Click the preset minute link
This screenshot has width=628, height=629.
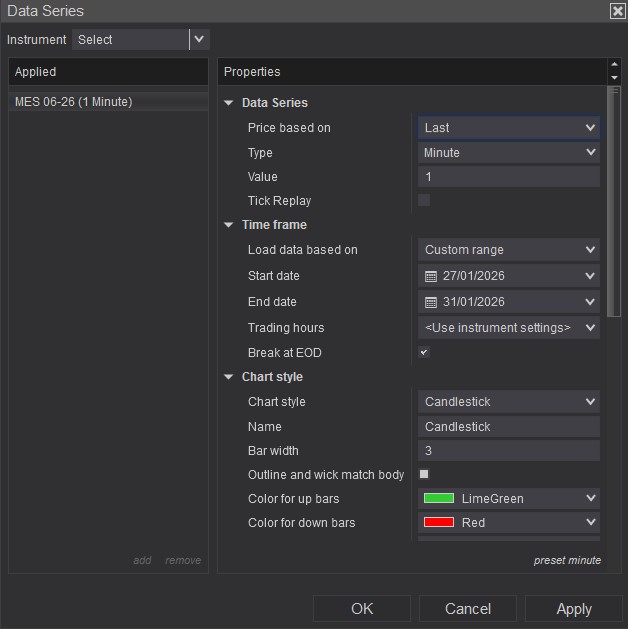pyautogui.click(x=567, y=560)
